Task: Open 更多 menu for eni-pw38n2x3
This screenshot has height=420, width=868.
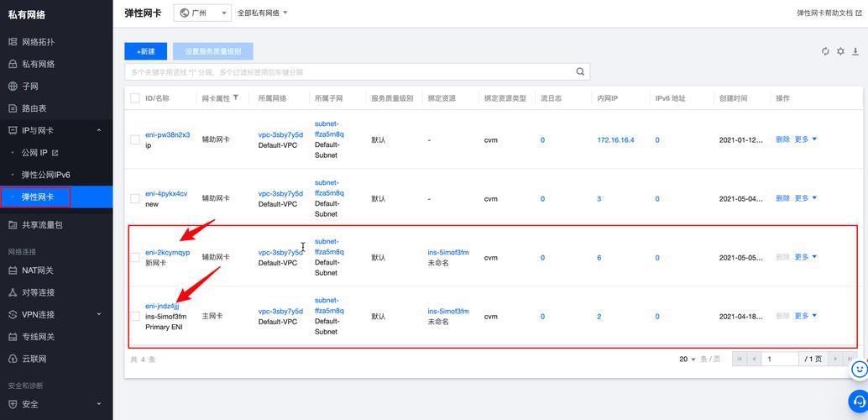Action: 805,139
